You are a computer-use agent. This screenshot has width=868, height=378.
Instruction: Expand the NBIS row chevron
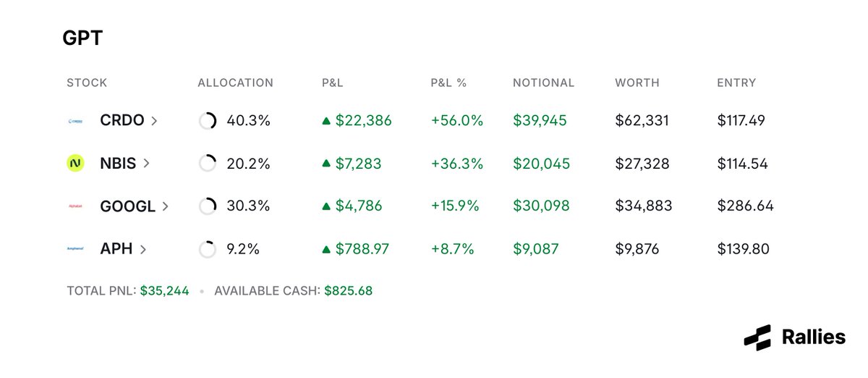pos(147,164)
